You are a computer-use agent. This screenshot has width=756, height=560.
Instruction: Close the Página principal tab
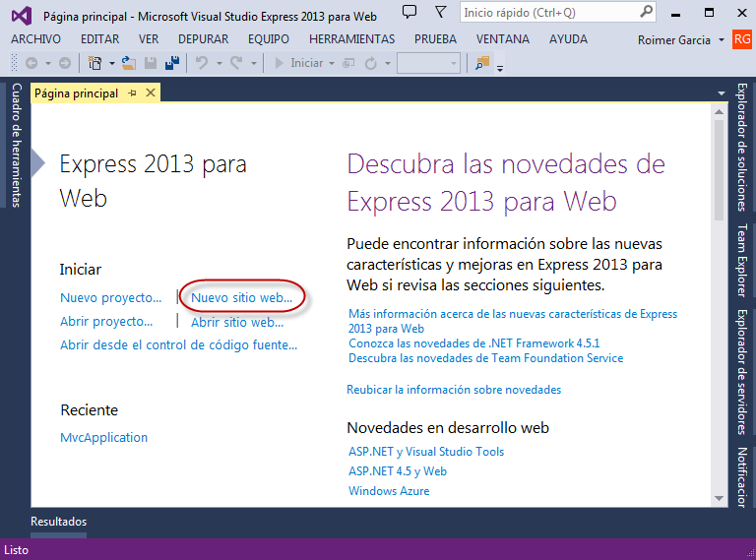[151, 93]
